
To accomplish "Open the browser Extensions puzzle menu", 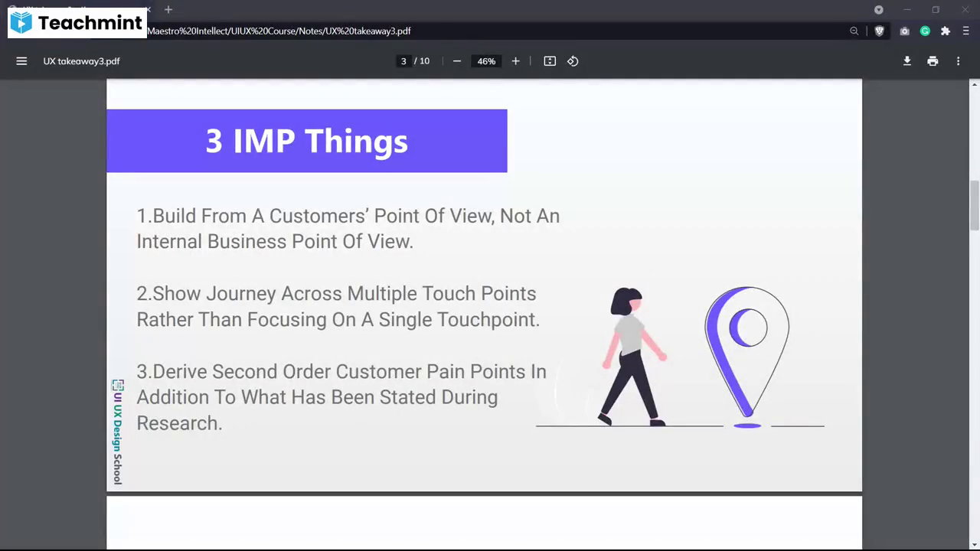I will tap(946, 31).
